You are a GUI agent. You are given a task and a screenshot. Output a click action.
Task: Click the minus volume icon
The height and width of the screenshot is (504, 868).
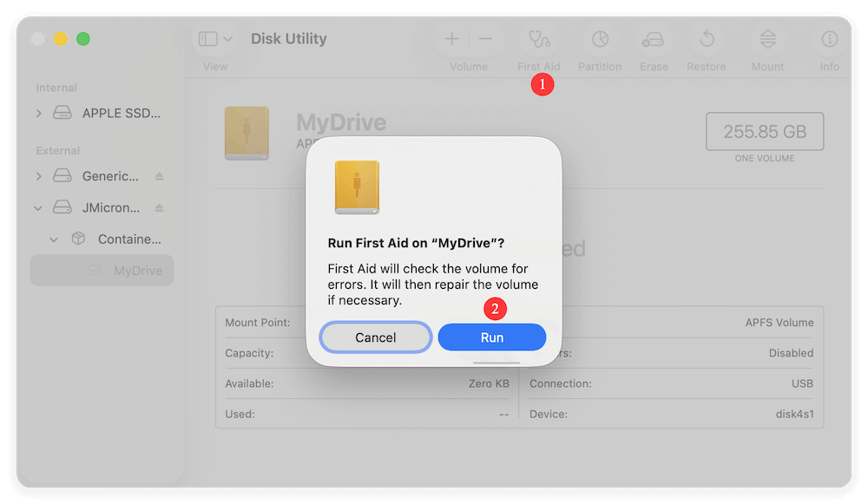pos(485,38)
